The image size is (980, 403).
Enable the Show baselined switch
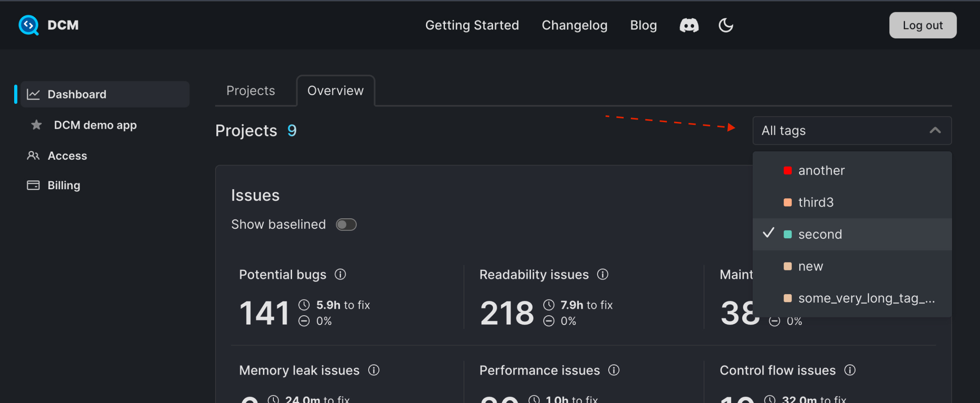coord(346,224)
